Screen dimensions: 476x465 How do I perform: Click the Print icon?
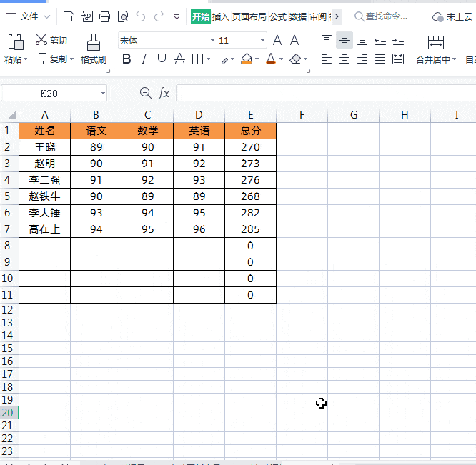(104, 16)
